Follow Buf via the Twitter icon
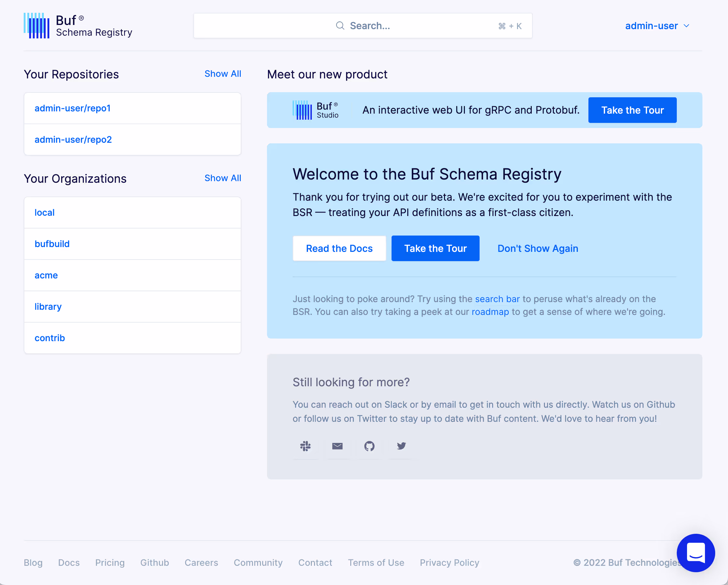Image resolution: width=728 pixels, height=585 pixels. pyautogui.click(x=401, y=446)
